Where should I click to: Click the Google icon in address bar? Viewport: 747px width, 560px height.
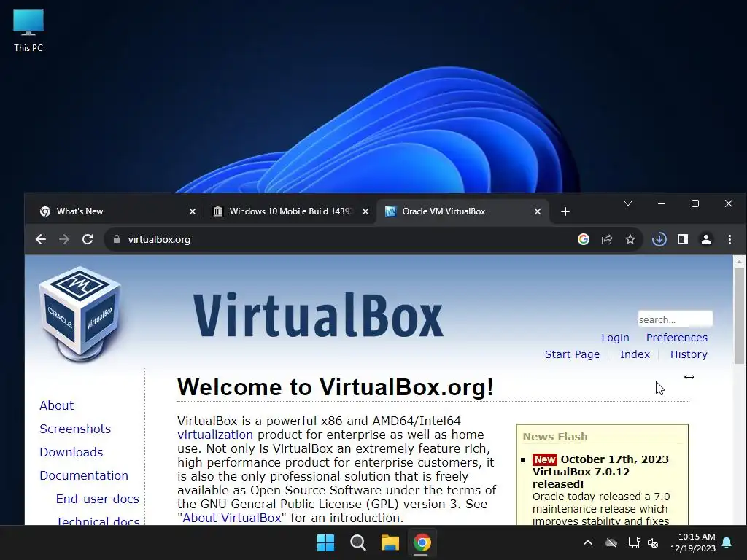click(x=583, y=239)
